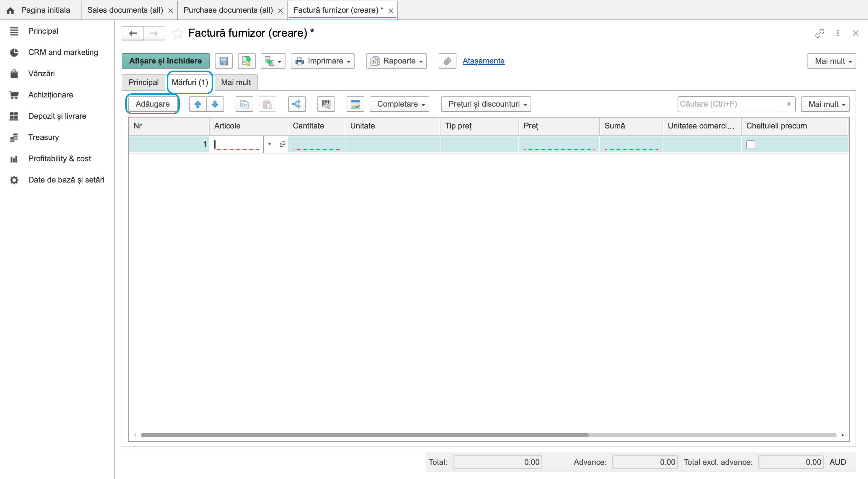Open the Articole cell open-form icon
868x479 pixels.
282,144
